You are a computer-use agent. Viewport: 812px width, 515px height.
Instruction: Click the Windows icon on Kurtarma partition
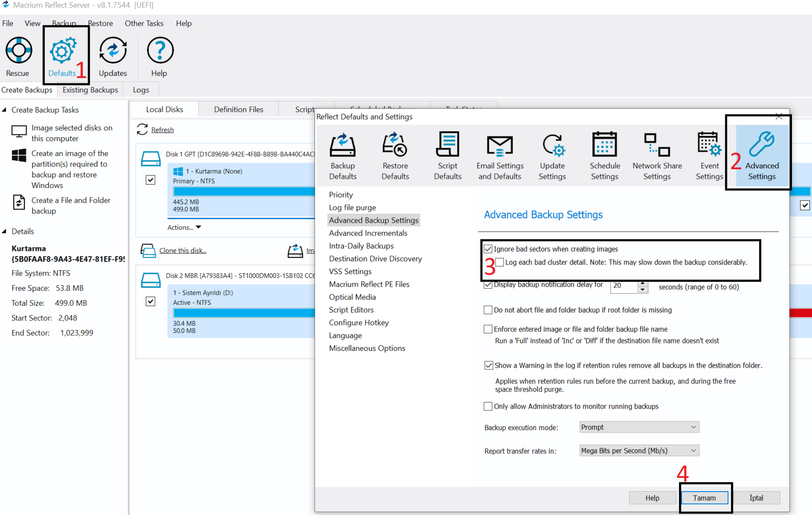click(x=178, y=171)
